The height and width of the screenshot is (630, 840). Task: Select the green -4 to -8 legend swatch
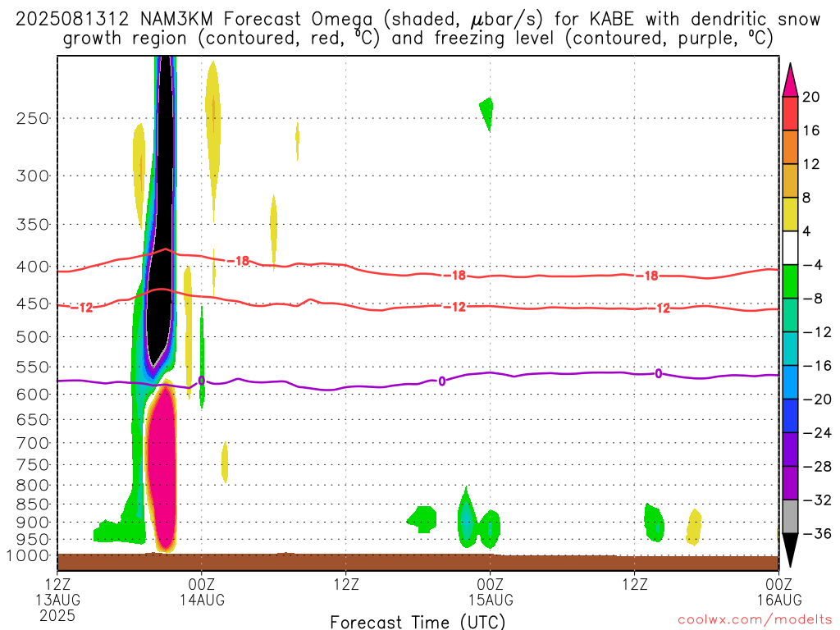coord(790,281)
